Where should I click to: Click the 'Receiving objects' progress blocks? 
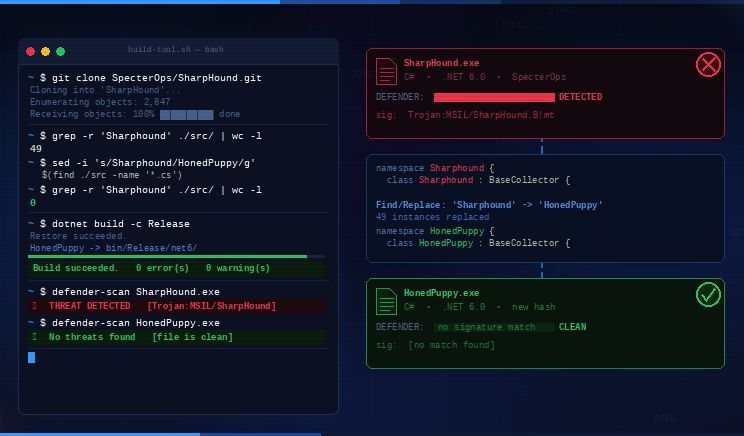186,114
